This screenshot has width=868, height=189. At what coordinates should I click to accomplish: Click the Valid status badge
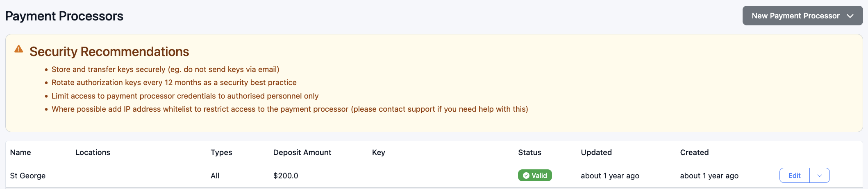click(x=535, y=175)
